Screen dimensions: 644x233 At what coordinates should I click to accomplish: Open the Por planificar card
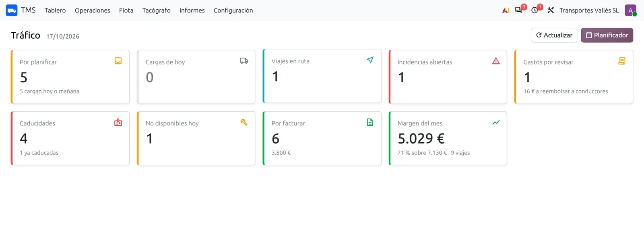70,77
